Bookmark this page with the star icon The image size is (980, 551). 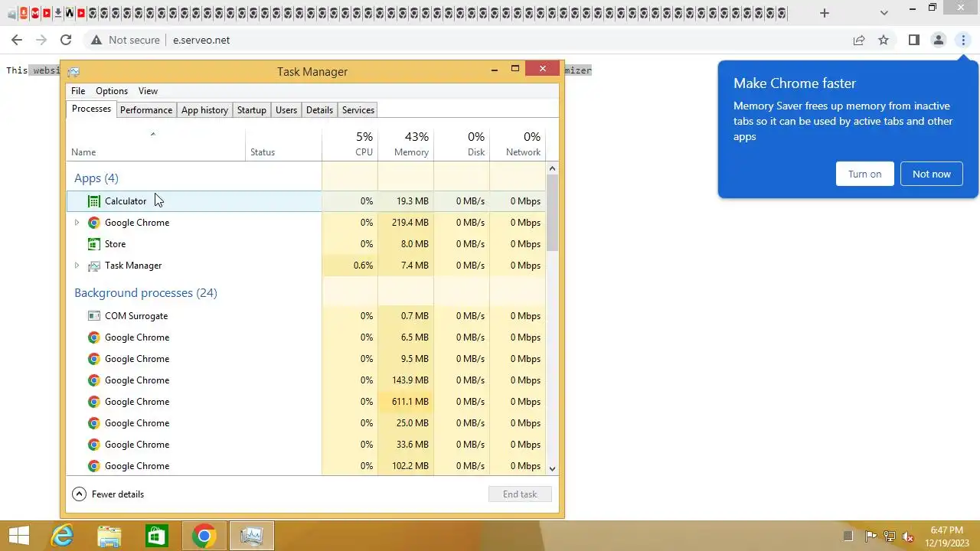[x=884, y=40]
